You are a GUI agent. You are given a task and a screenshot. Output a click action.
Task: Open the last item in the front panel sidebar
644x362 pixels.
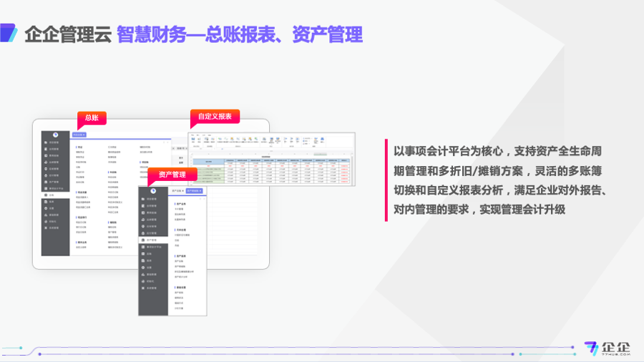tap(152, 288)
